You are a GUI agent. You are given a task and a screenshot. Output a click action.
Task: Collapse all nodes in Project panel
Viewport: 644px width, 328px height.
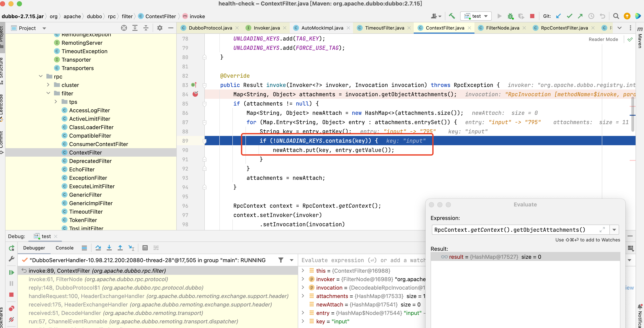click(146, 28)
